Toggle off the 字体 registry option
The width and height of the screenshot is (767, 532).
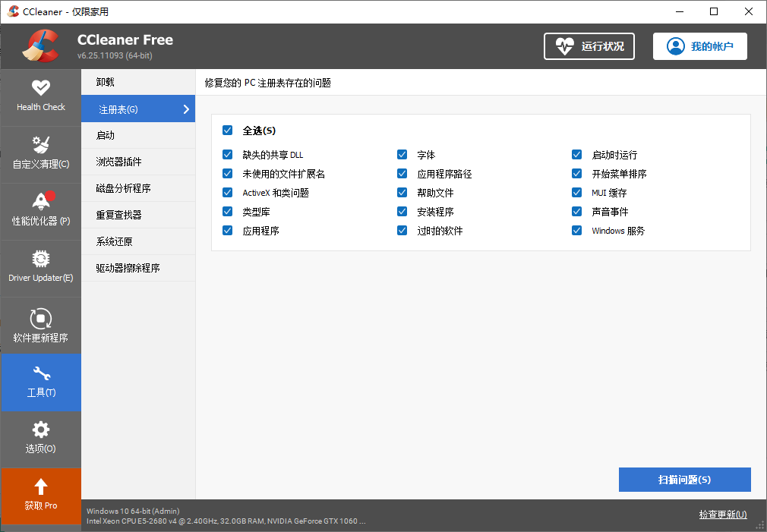(402, 154)
